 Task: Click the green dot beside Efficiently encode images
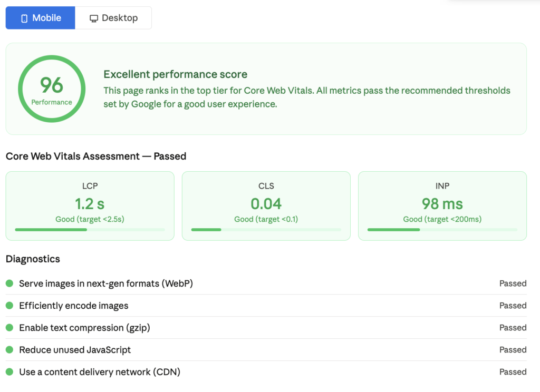pos(9,305)
